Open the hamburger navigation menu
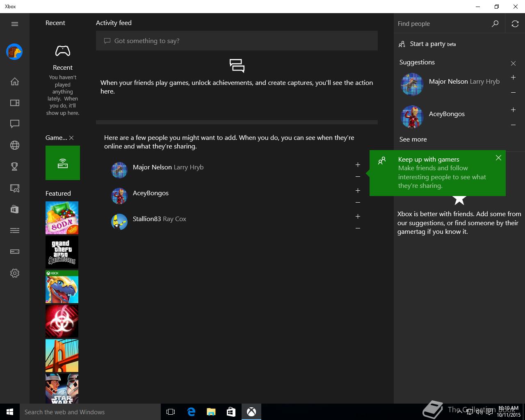Image resolution: width=525 pixels, height=420 pixels. tap(15, 24)
